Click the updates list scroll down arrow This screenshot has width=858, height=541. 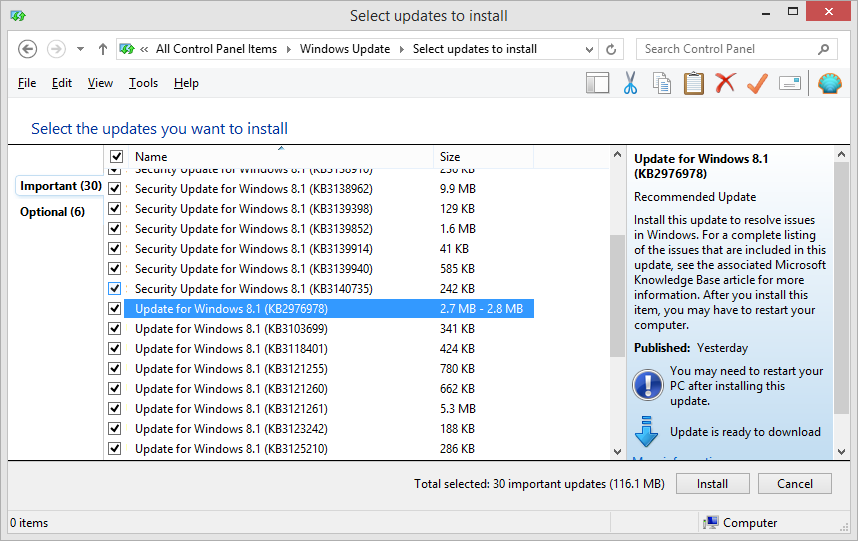click(x=617, y=452)
